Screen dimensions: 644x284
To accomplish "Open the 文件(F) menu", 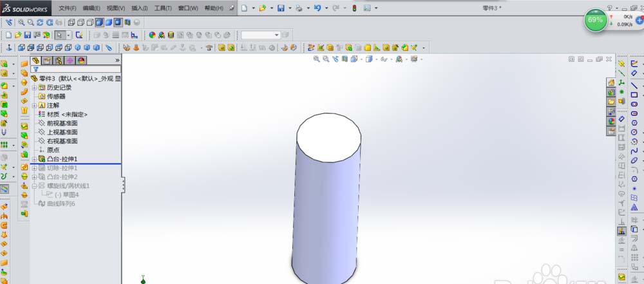I will coord(68,8).
